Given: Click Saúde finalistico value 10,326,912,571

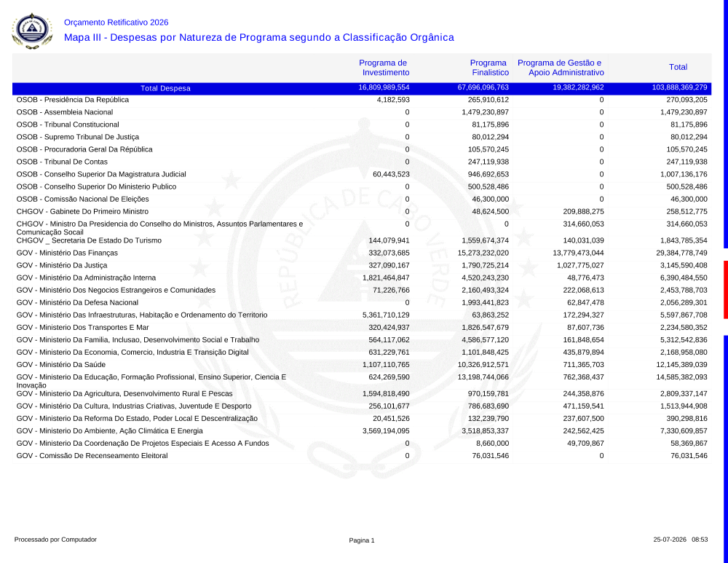Looking at the screenshot, I should pyautogui.click(x=483, y=365).
